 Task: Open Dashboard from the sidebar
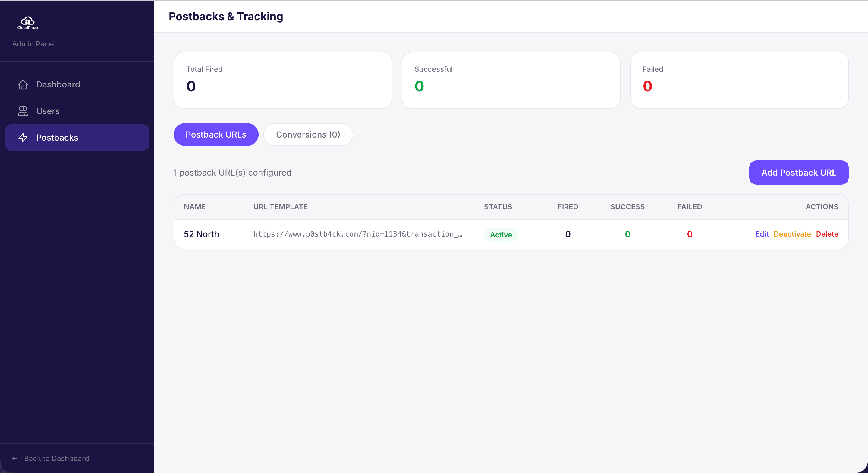[77, 84]
